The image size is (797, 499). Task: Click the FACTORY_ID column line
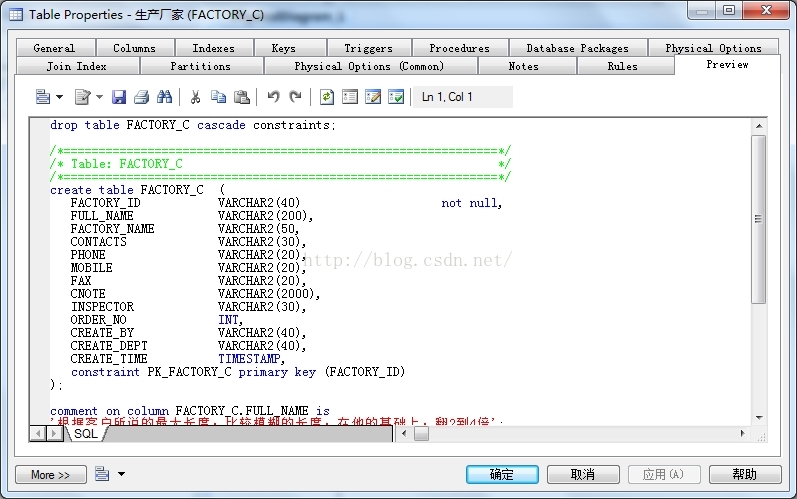pyautogui.click(x=287, y=203)
